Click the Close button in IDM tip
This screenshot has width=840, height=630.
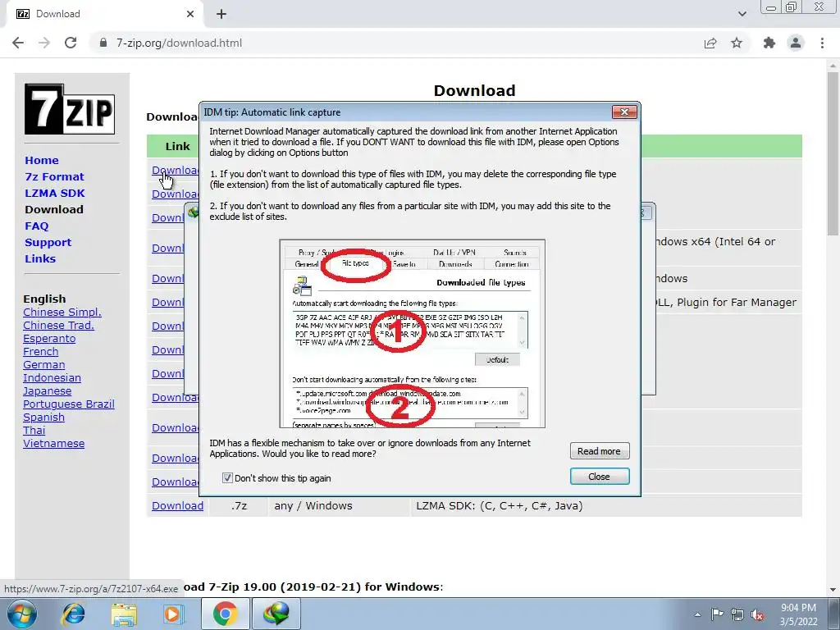pyautogui.click(x=599, y=477)
